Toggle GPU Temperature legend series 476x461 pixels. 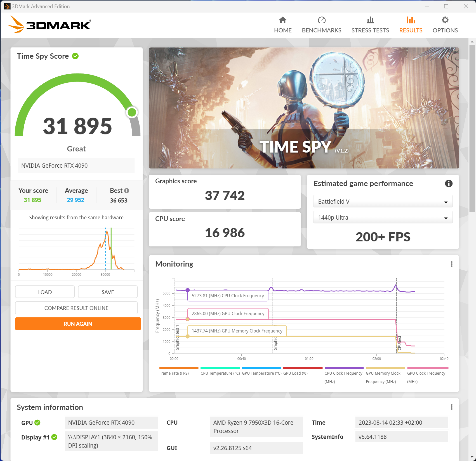261,372
